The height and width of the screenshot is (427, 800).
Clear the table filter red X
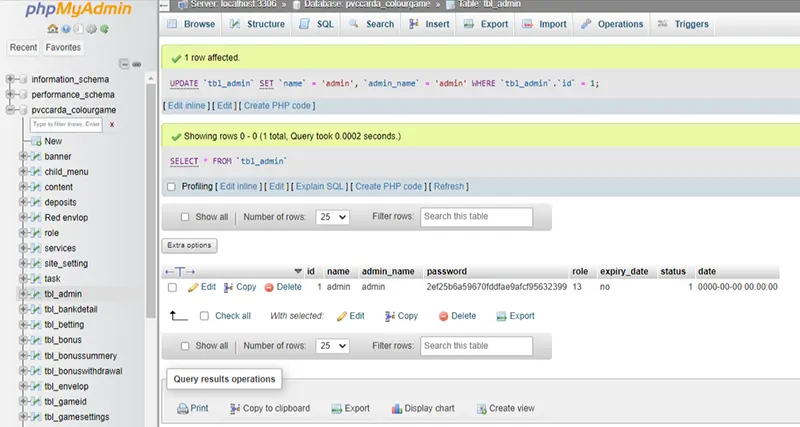(x=112, y=124)
